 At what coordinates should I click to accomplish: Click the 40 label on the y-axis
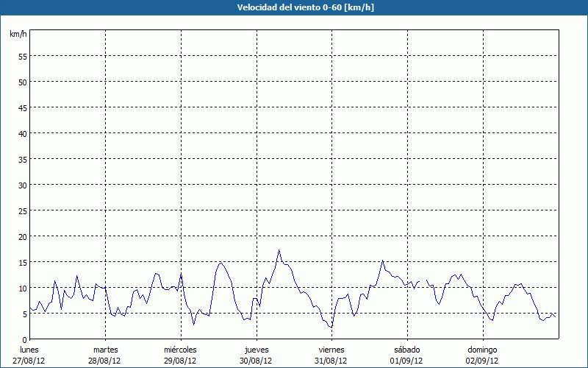(22, 133)
